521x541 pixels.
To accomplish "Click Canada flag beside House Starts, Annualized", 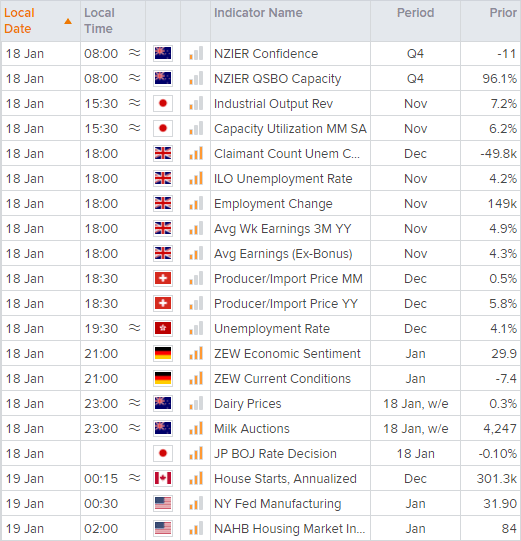I will pos(163,478).
